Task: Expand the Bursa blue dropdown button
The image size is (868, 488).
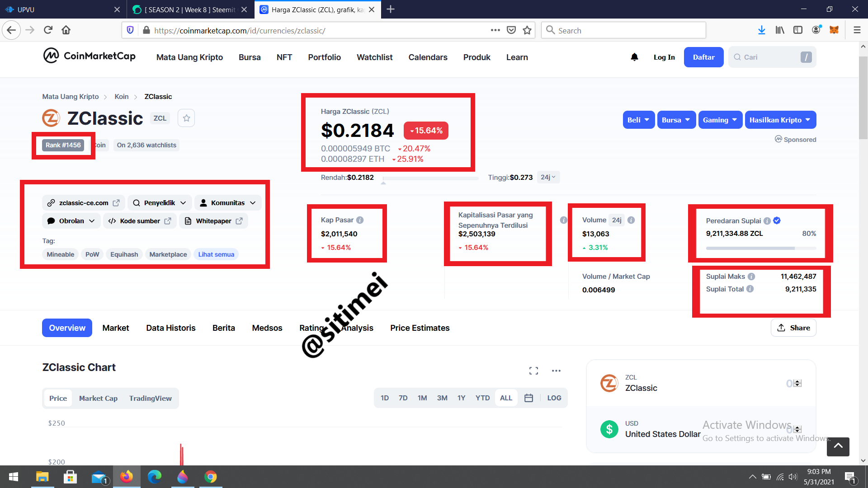Action: pos(676,120)
